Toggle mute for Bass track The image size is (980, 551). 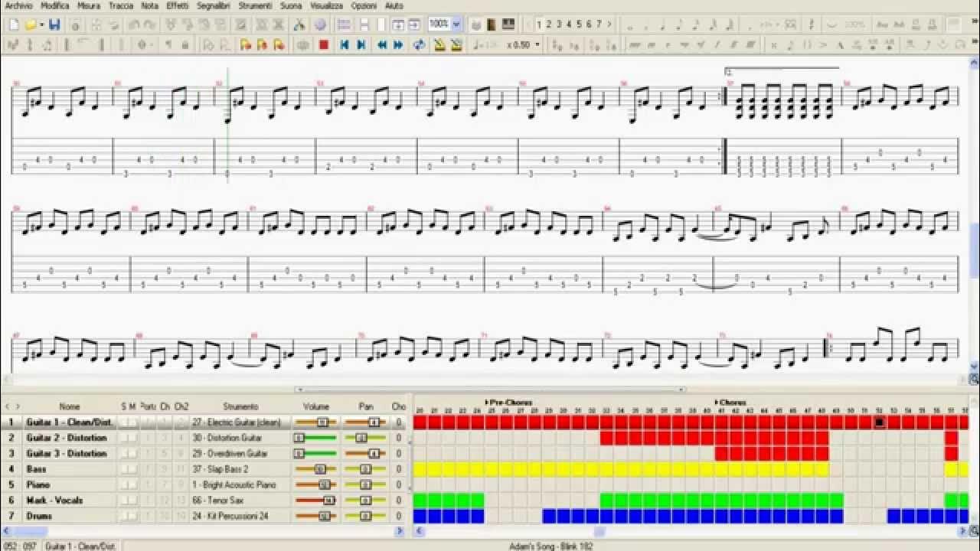(x=133, y=469)
